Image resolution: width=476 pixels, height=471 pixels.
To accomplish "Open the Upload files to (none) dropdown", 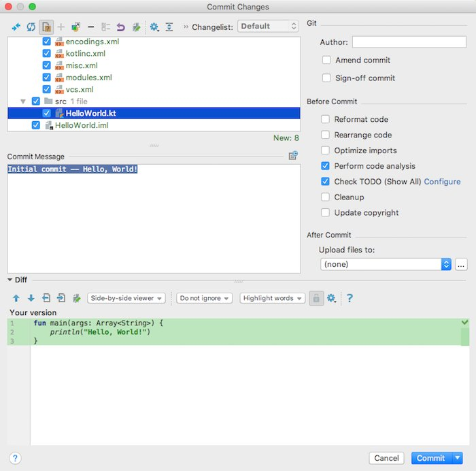I will (x=386, y=264).
